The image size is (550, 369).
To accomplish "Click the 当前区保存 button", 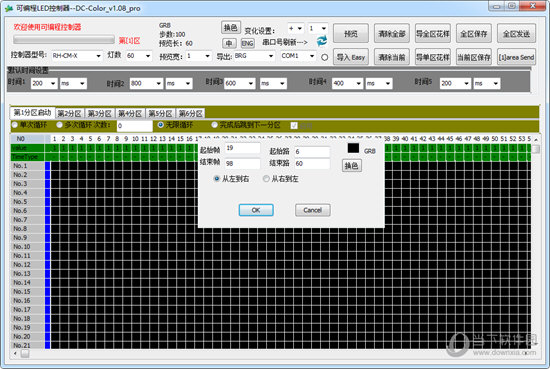I will pos(474,57).
